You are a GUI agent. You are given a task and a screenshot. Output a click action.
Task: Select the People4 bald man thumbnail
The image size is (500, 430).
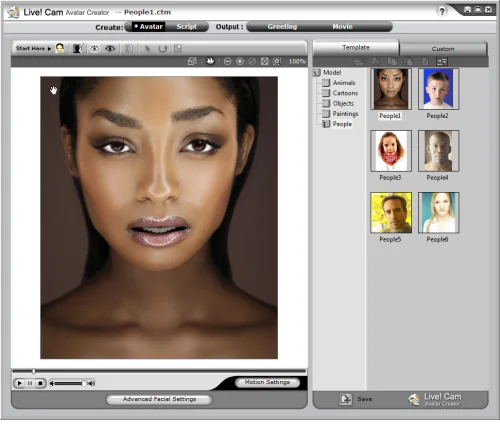click(439, 151)
